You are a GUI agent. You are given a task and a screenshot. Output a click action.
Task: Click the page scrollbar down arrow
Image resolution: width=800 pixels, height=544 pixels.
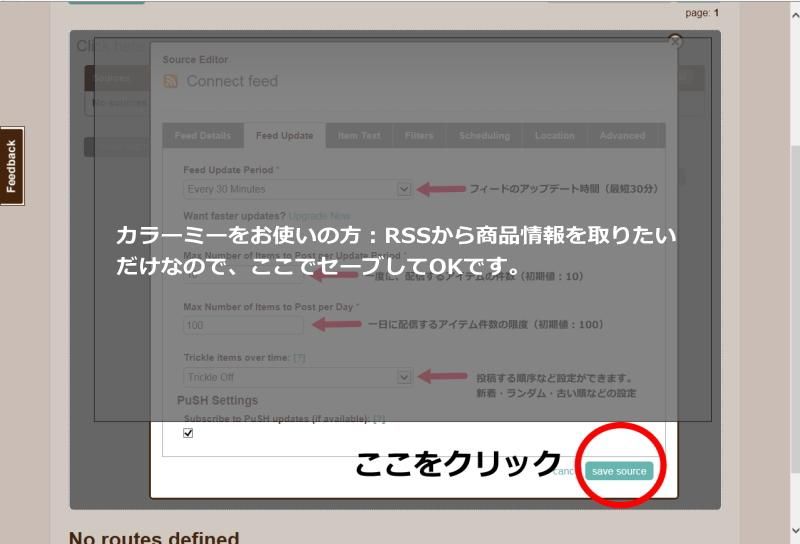point(795,531)
